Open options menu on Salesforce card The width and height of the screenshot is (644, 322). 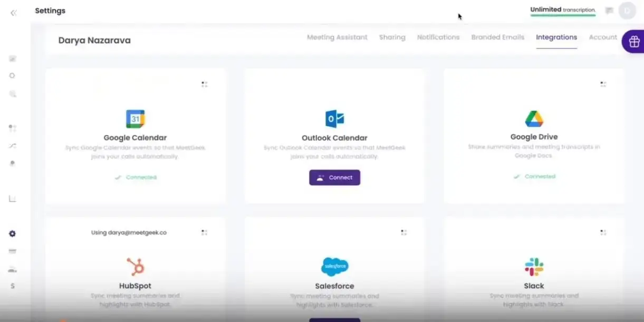pyautogui.click(x=404, y=232)
